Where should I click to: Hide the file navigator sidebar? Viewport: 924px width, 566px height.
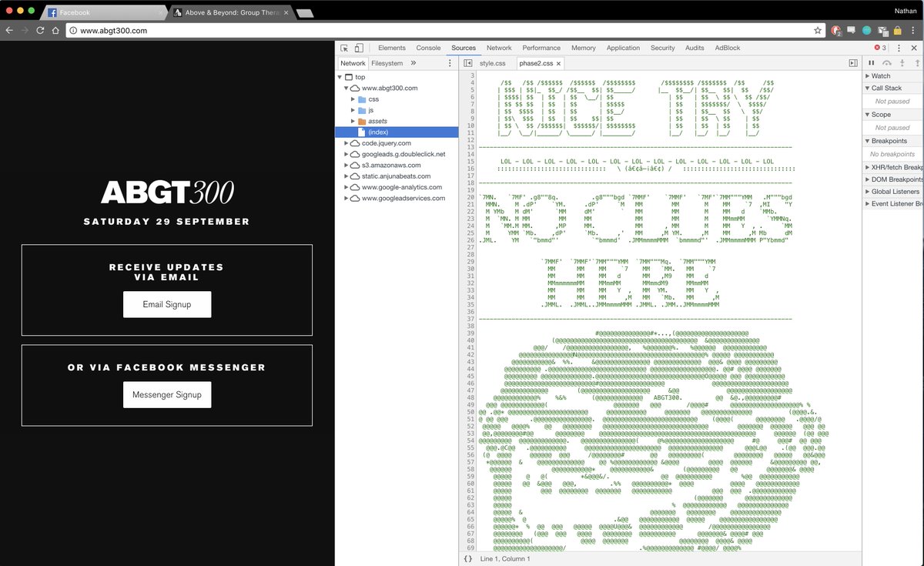pos(467,63)
